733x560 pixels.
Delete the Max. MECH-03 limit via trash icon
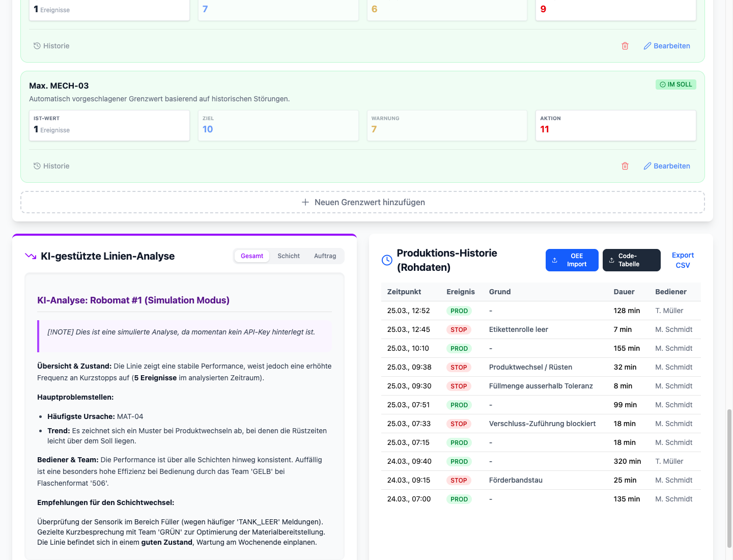[x=625, y=166]
